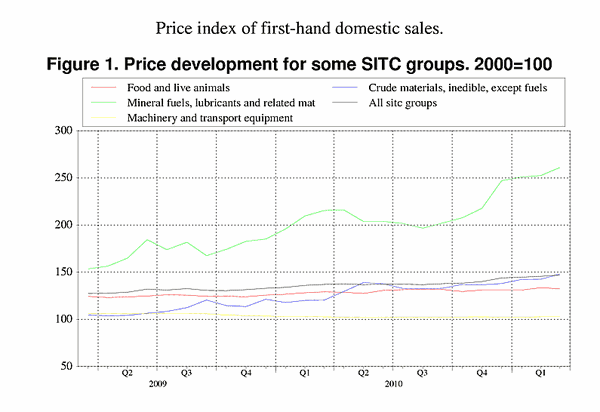Click the Q3 label right of 2010
This screenshot has height=412, width=600.
(422, 373)
